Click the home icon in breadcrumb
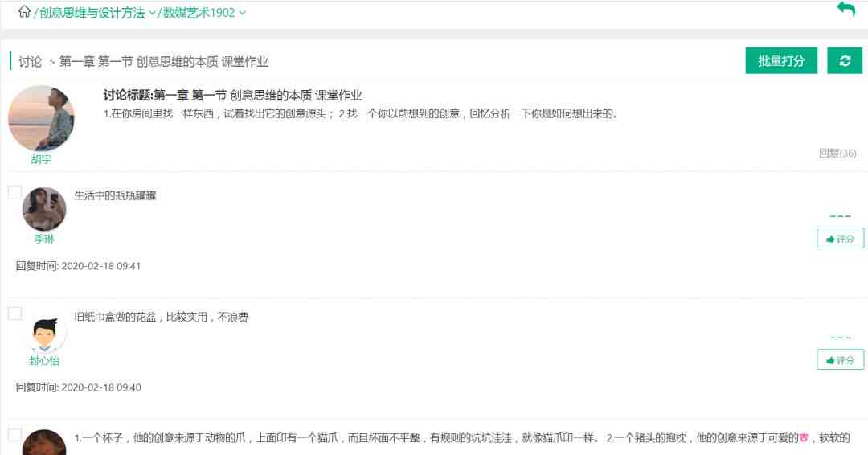 [24, 11]
